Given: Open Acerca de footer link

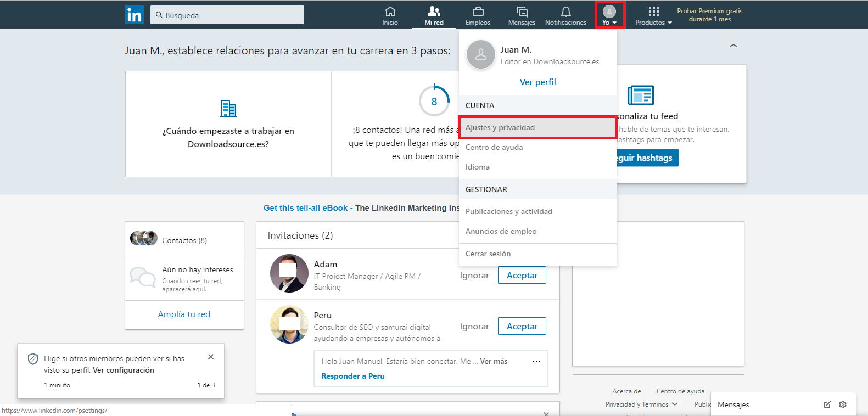Looking at the screenshot, I should click(626, 391).
